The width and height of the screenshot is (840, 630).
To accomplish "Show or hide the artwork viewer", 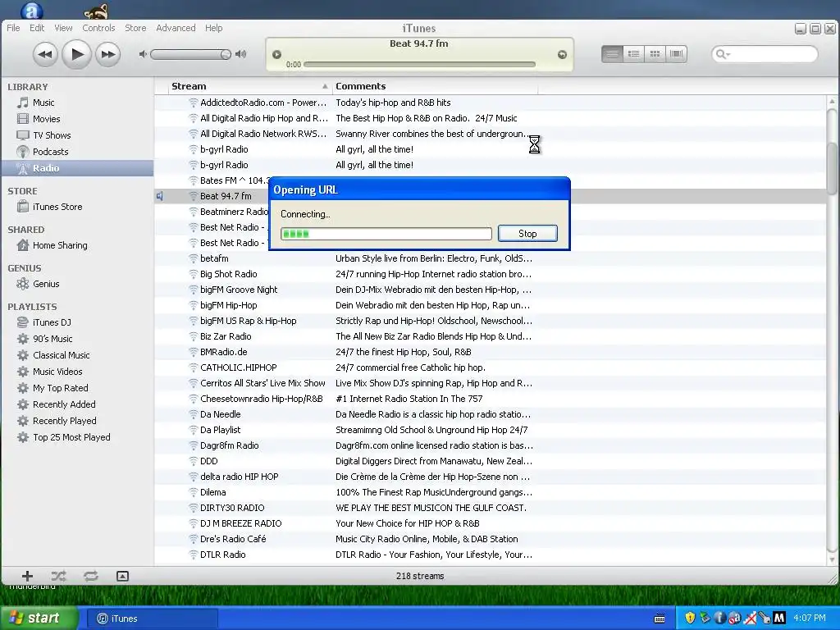I will pos(122,576).
